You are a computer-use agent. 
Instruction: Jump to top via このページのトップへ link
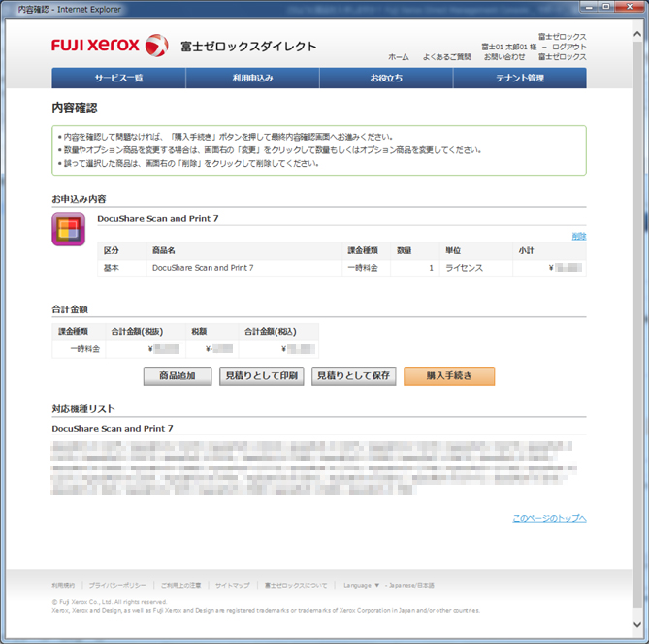pos(549,518)
